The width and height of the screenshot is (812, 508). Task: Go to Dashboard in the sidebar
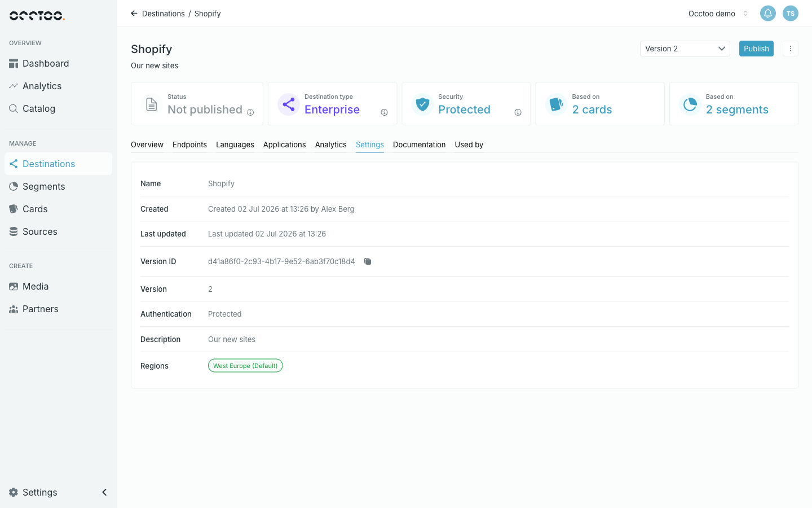pyautogui.click(x=59, y=64)
